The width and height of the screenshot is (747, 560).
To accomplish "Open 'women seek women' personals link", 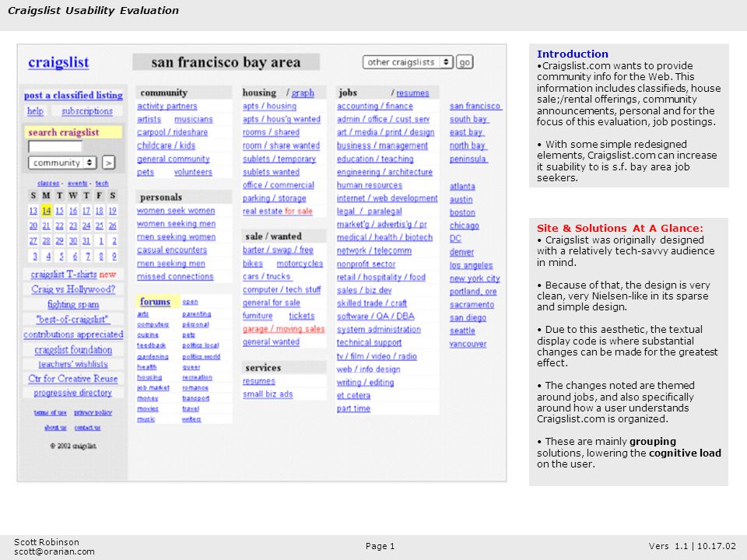I will tap(176, 211).
